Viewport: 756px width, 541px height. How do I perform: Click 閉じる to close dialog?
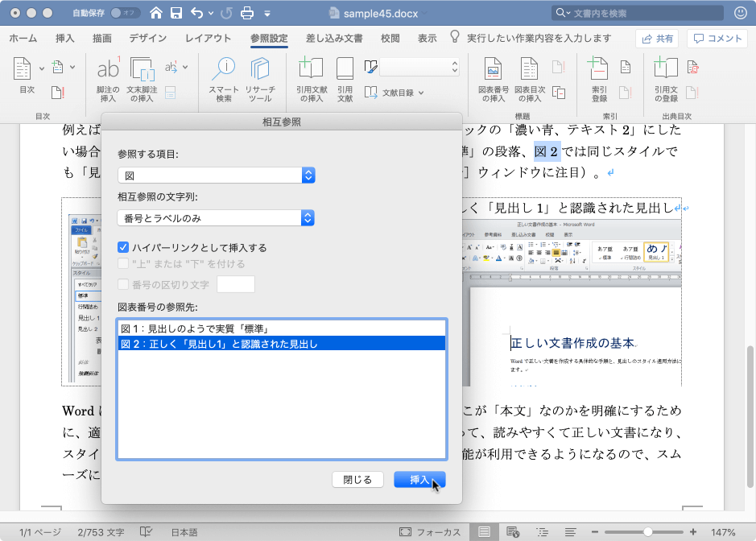coord(357,479)
